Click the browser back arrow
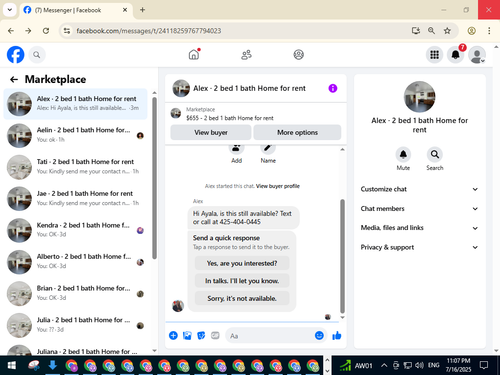 click(11, 31)
